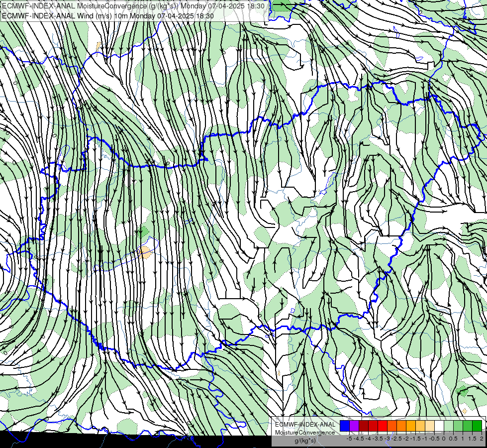Pick the orange-red swatch between -2.5 and -2

click(392, 426)
